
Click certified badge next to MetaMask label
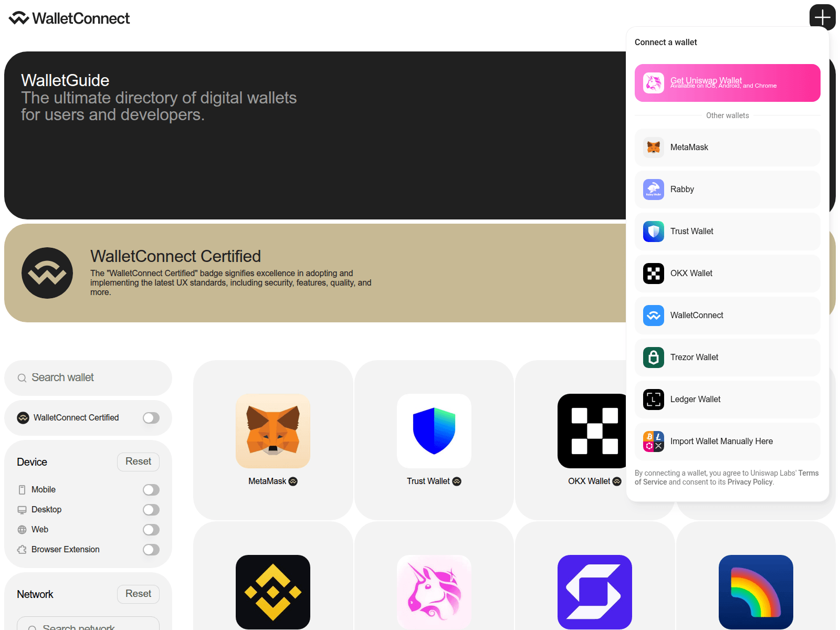click(293, 481)
